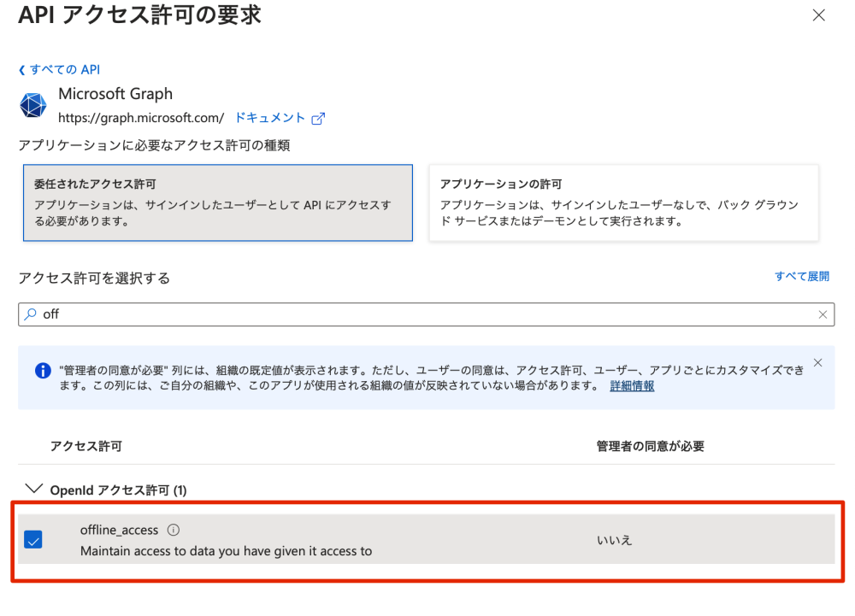The width and height of the screenshot is (855, 616).
Task: Close the API アクセス許可の要求 dialog
Action: click(x=819, y=15)
